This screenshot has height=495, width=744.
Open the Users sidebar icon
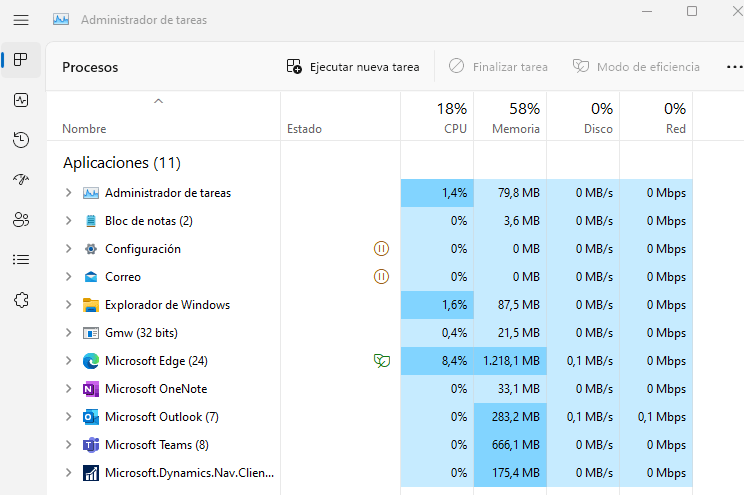(x=21, y=220)
